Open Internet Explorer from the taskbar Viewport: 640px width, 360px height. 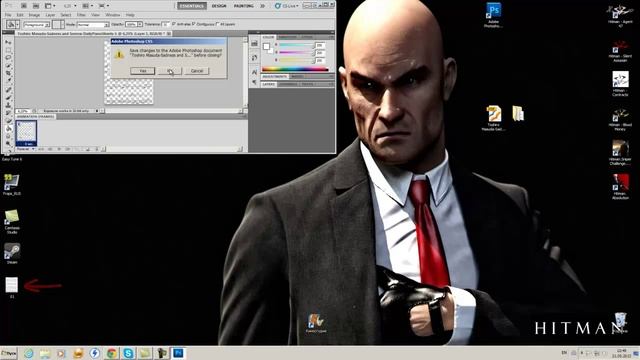click(x=29, y=353)
